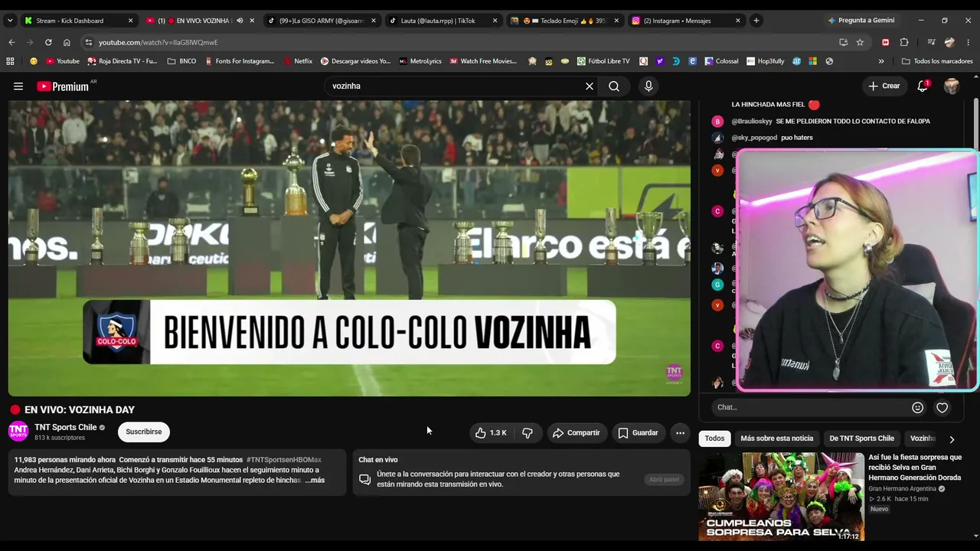
Task: Open the #TNTSportsenHBOMax hashtag
Action: click(284, 460)
